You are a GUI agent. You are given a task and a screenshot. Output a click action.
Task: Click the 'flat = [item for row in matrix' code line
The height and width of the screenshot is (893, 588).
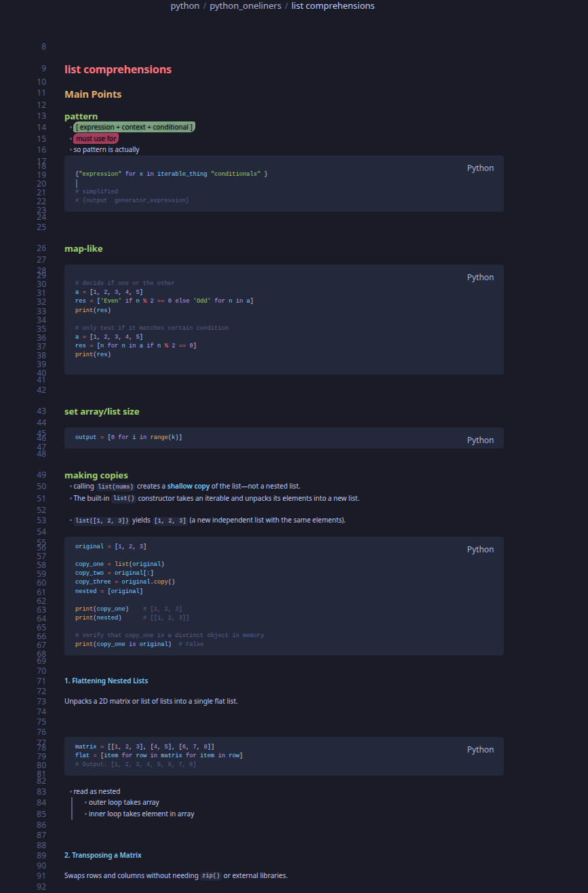click(159, 755)
